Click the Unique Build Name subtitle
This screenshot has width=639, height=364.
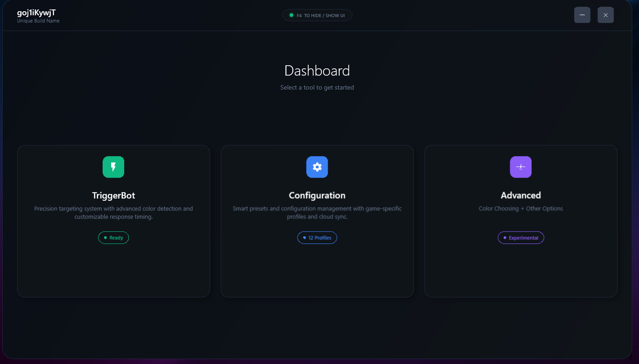point(38,21)
